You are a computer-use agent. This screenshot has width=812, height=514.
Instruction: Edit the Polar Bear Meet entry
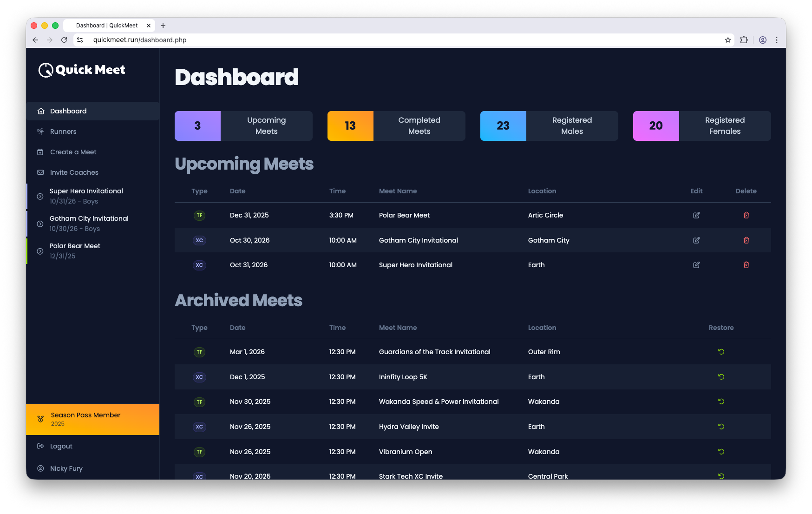click(x=696, y=215)
